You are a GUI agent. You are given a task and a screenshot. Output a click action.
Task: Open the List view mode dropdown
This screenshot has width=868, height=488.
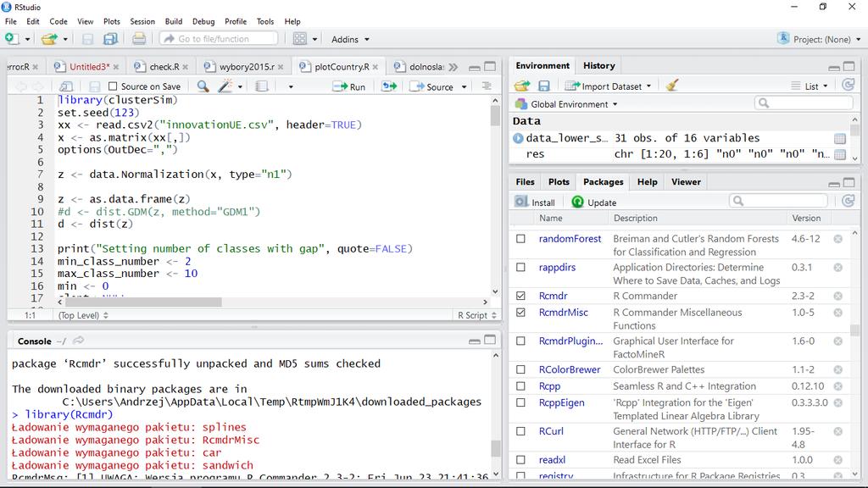coord(810,86)
